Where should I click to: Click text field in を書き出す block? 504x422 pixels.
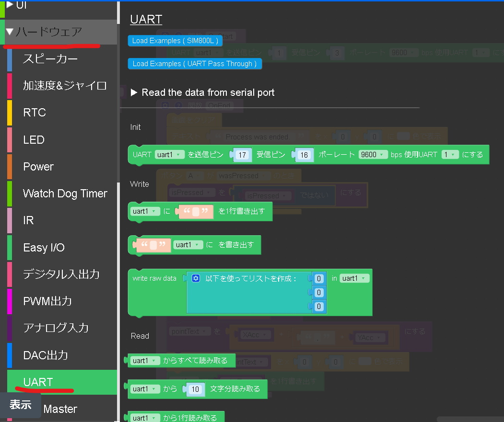153,245
